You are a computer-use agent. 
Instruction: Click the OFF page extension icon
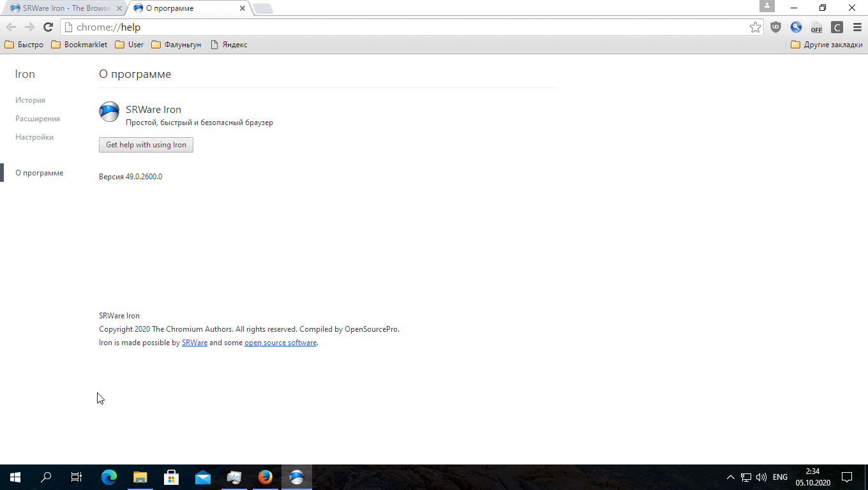(x=816, y=27)
